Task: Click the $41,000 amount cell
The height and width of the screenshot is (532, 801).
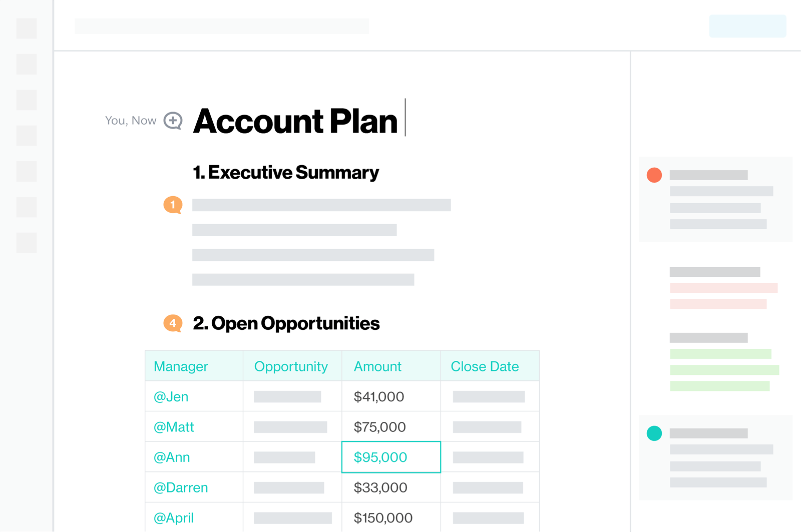Action: (x=379, y=397)
